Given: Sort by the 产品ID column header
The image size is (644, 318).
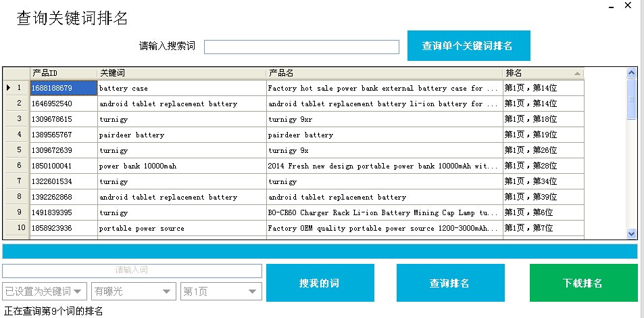Looking at the screenshot, I should 64,73.
